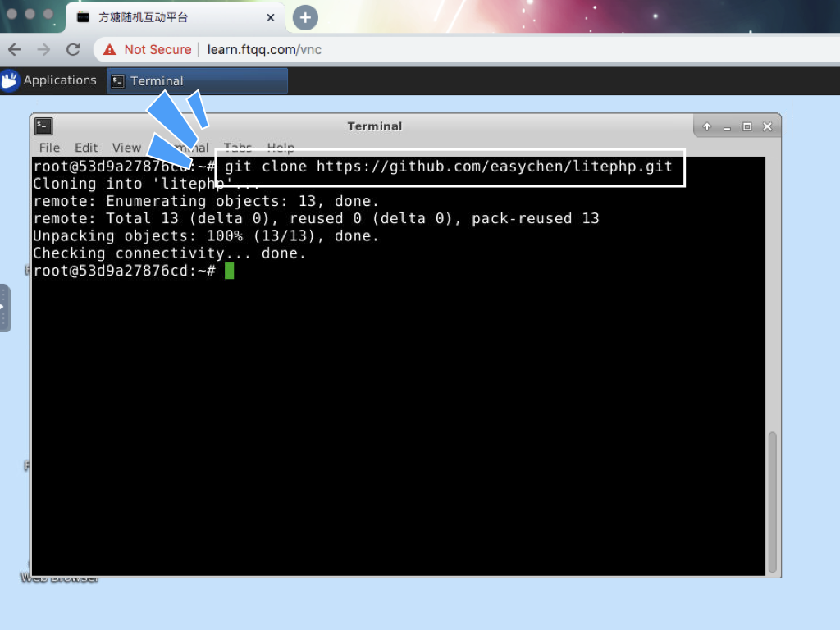This screenshot has height=630, width=840.
Task: Click the git clone litephp.git command text
Action: [x=448, y=167]
